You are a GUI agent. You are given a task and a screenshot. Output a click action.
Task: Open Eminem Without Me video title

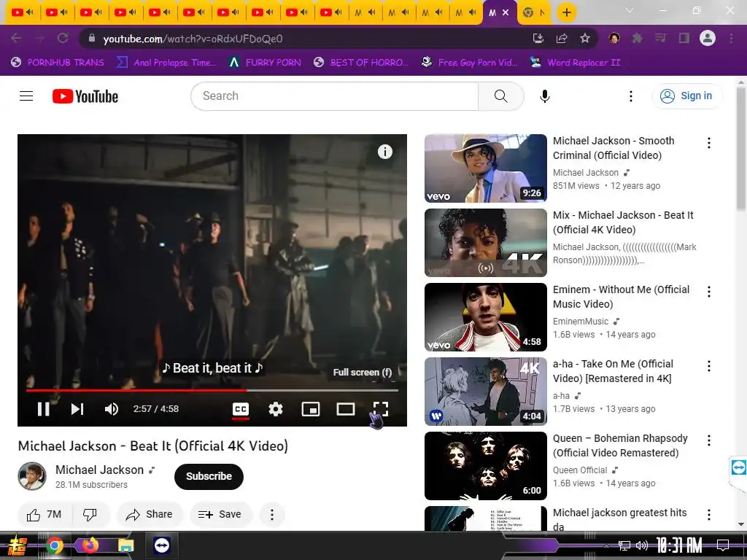[622, 297]
